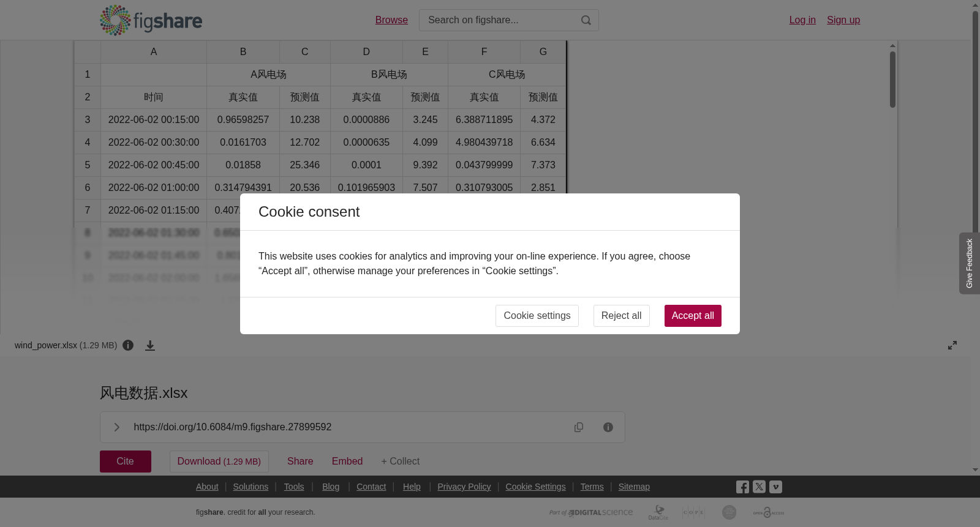Click the Open Access logo
This screenshot has height=527, width=980.
pos(769,512)
